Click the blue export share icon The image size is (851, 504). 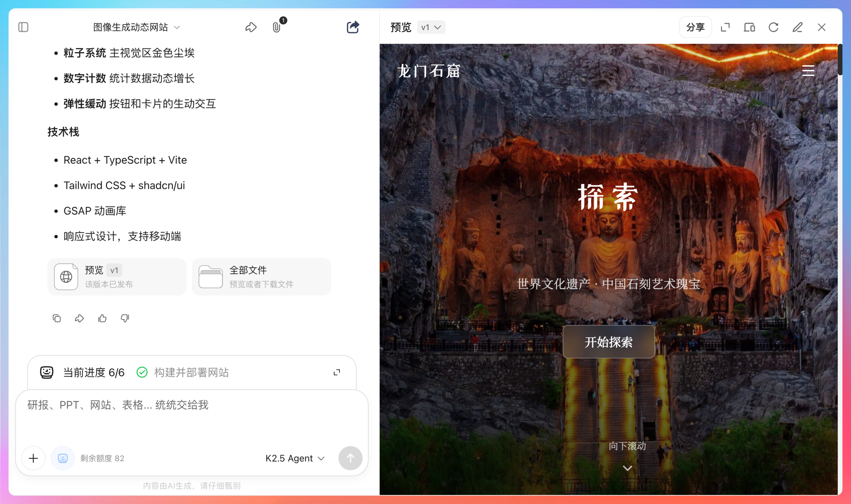tap(353, 27)
